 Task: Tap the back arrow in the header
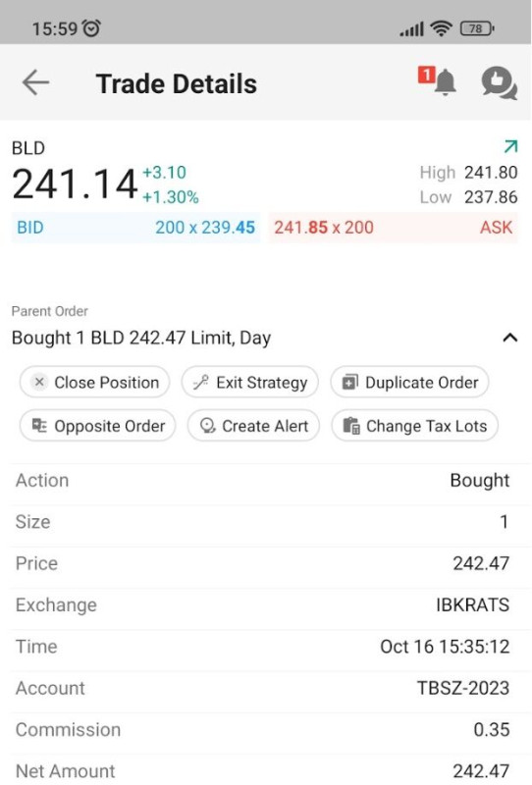tap(35, 82)
